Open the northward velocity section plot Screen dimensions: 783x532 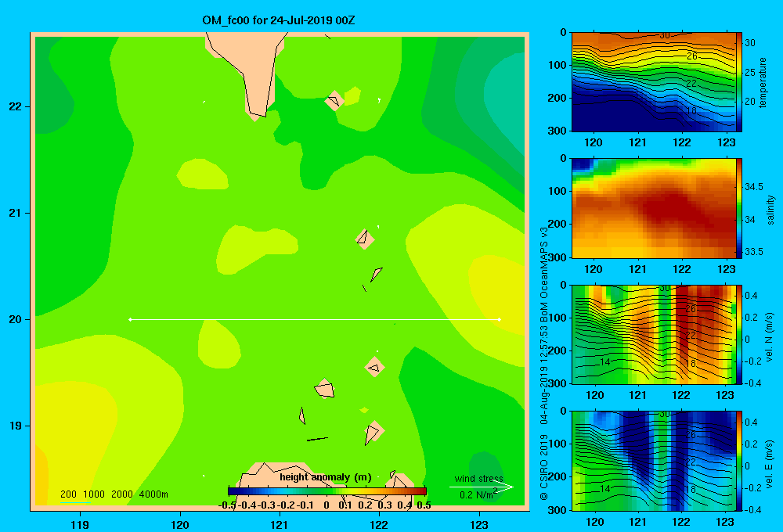pos(654,335)
